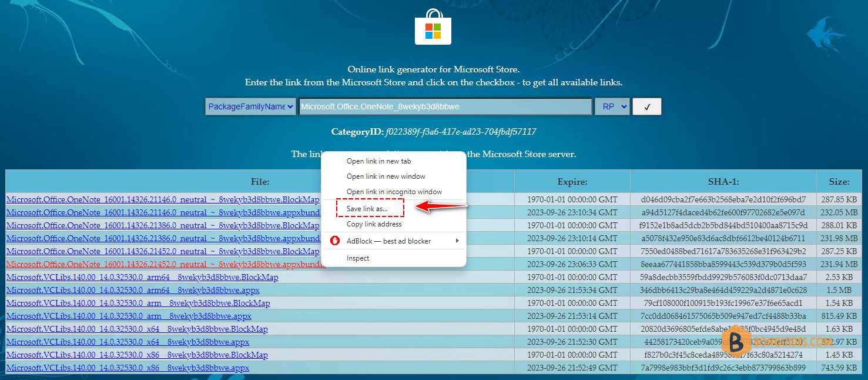Open OneNote 21146.0 appxbundle link

pyautogui.click(x=164, y=212)
